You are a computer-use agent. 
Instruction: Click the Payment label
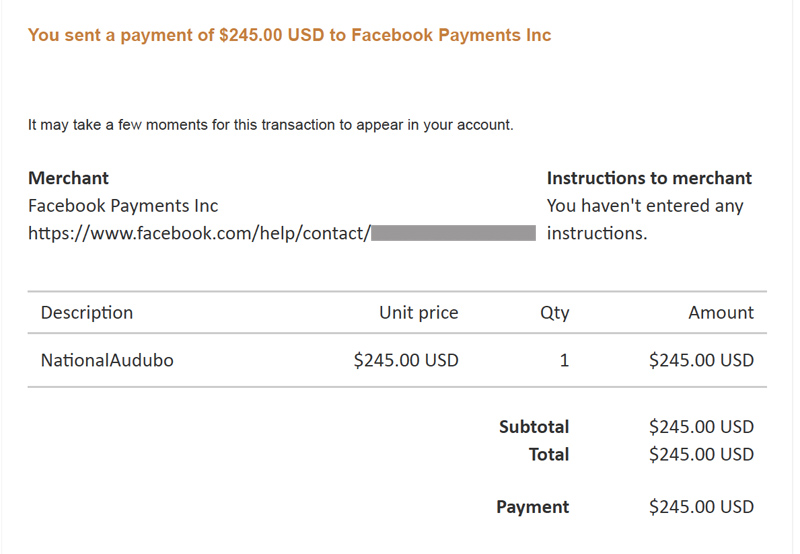point(532,507)
